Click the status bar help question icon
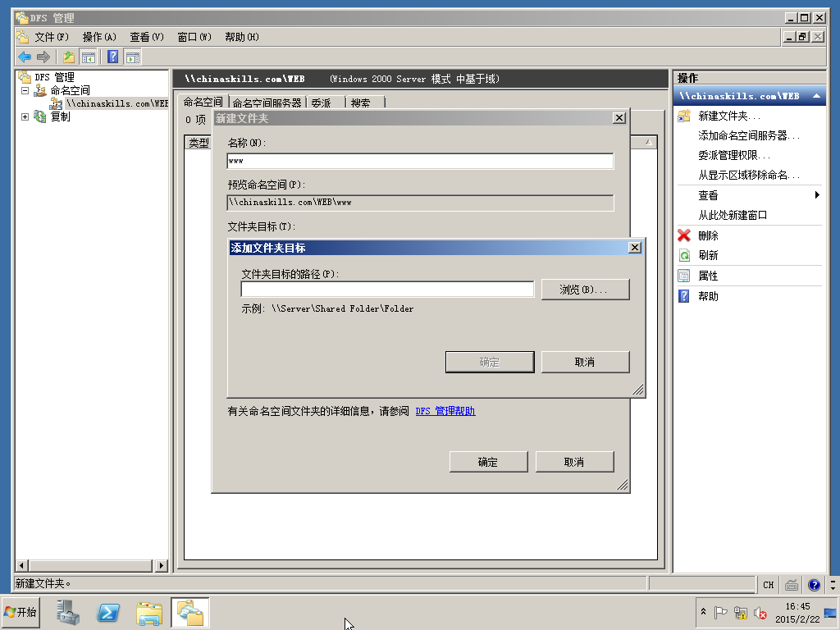The image size is (840, 630). tap(815, 584)
